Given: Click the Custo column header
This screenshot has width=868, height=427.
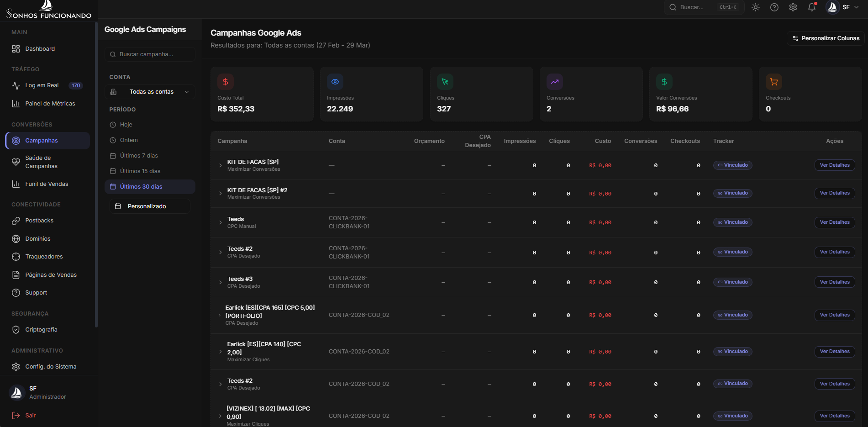Looking at the screenshot, I should (x=603, y=141).
